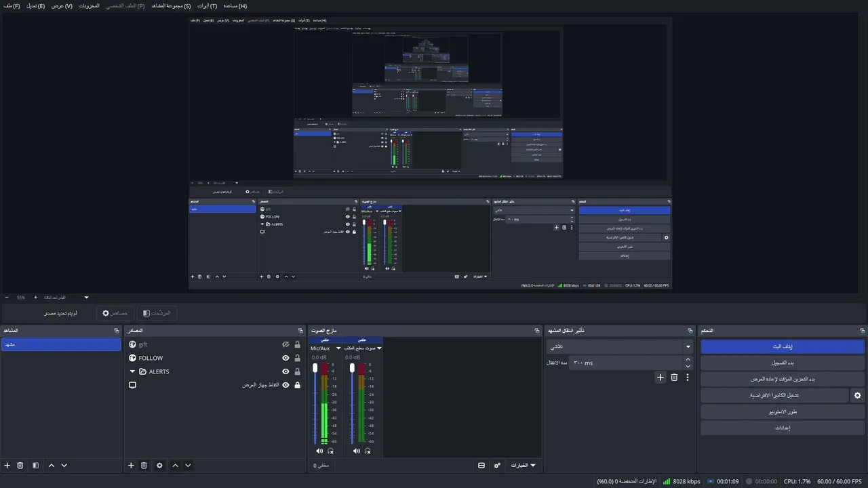Hide the display capture source via eye icon
Viewport: 868px width, 488px height.
[285, 385]
